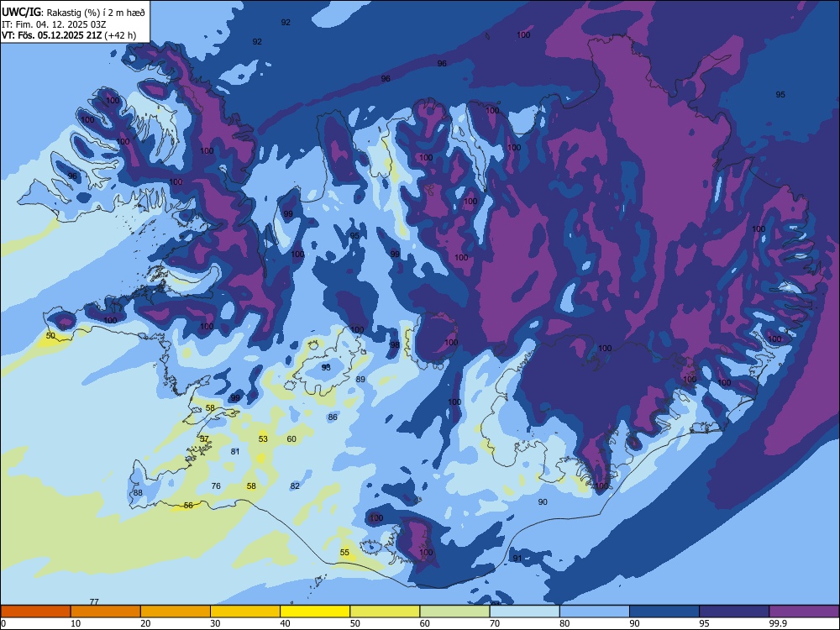Click the humidity value '88' on the map
Viewport: 840px width, 630px height.
click(139, 493)
